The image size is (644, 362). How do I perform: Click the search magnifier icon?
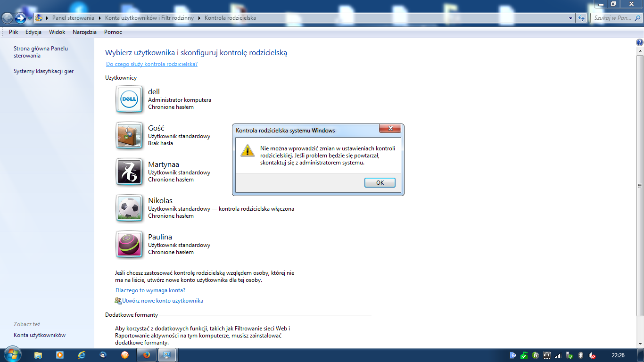(637, 18)
